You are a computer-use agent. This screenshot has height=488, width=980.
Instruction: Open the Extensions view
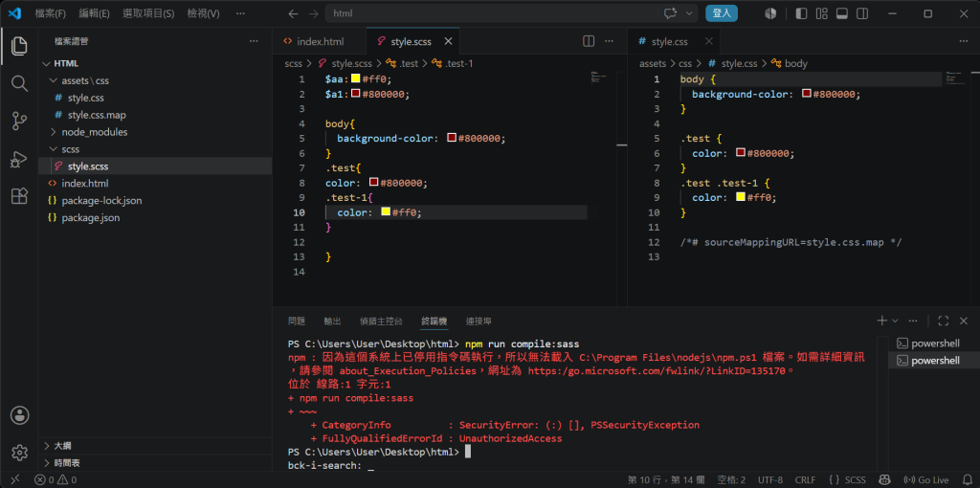pos(19,197)
